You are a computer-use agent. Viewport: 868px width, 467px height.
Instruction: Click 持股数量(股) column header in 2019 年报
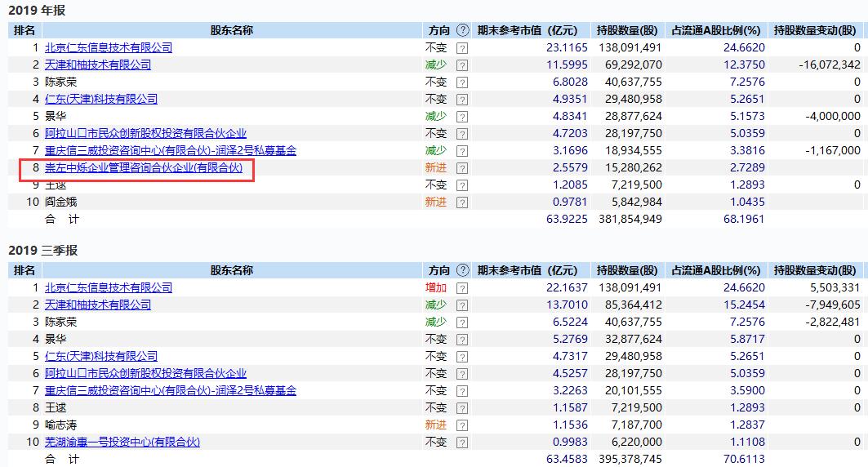point(626,30)
